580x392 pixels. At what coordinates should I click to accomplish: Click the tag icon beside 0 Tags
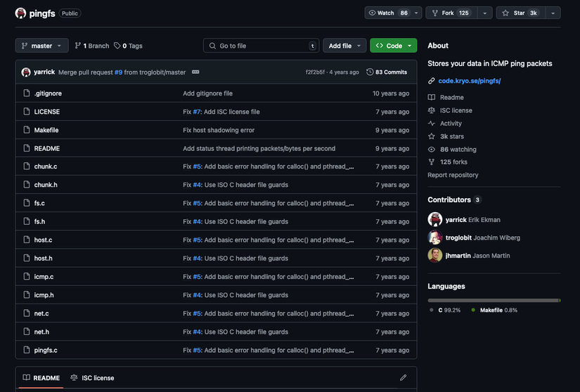[x=117, y=46]
